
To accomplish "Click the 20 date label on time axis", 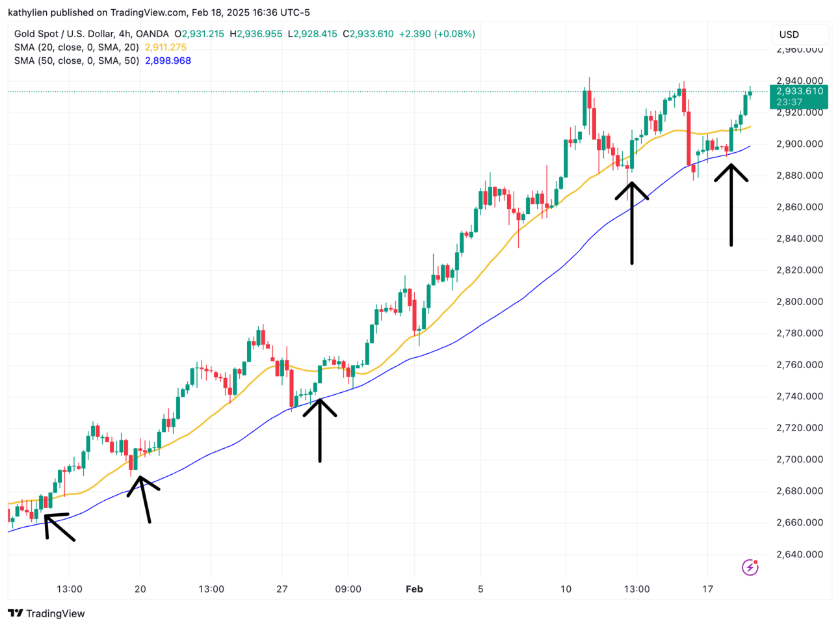I will [140, 589].
